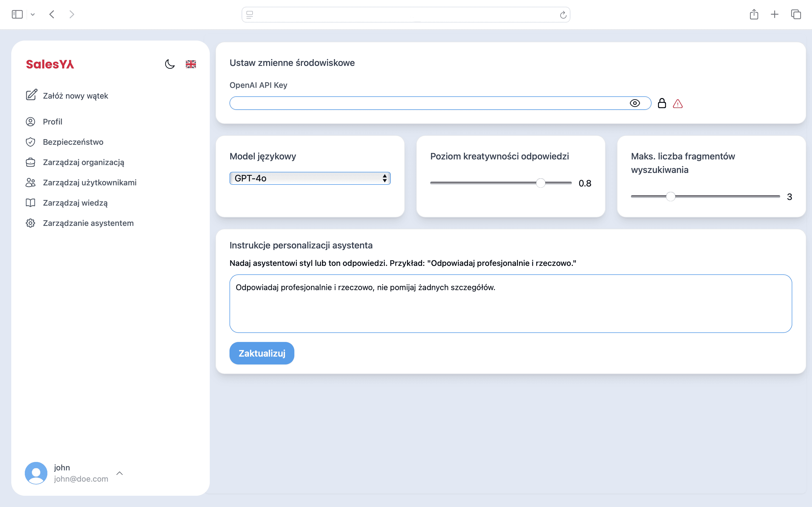Open the Bezpieczeństwo menu item
Screen dimensions: 812x507
point(73,142)
